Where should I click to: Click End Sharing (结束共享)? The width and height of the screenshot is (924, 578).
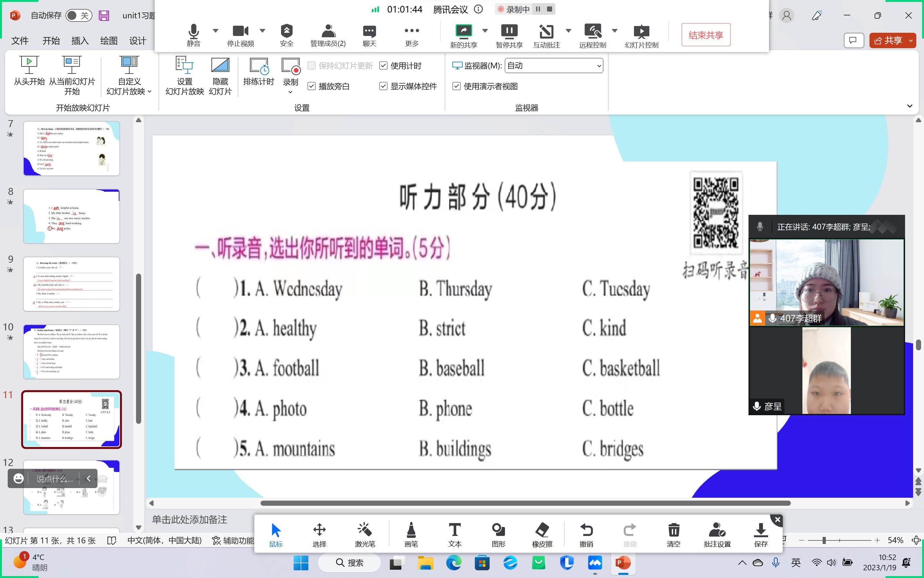pos(706,35)
